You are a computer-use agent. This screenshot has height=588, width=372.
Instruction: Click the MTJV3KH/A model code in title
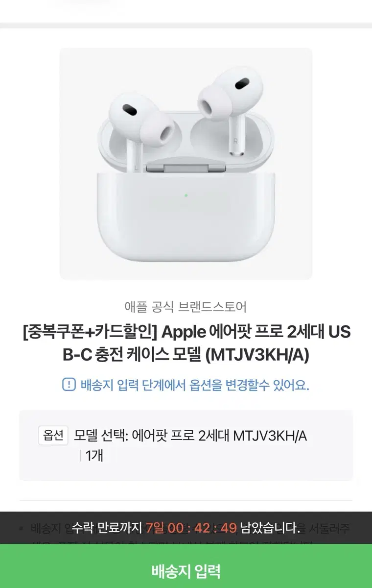pyautogui.click(x=257, y=355)
